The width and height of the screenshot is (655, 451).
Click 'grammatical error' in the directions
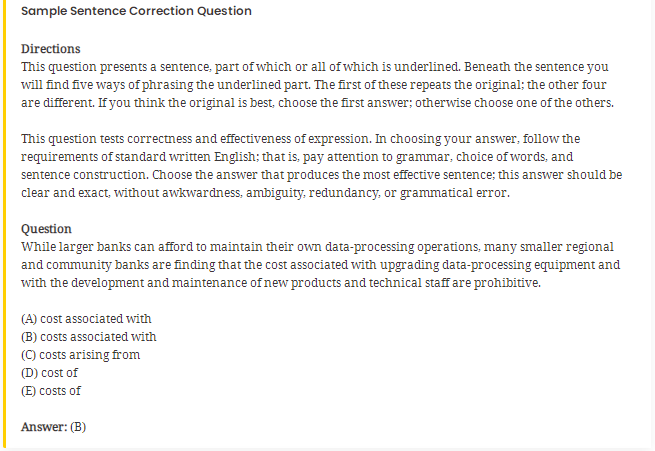[x=454, y=193]
